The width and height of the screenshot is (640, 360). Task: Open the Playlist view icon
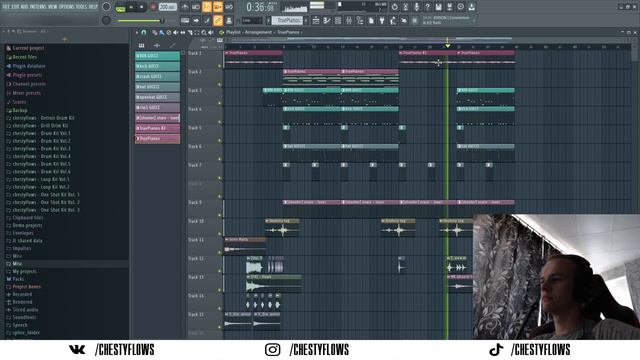[316, 20]
